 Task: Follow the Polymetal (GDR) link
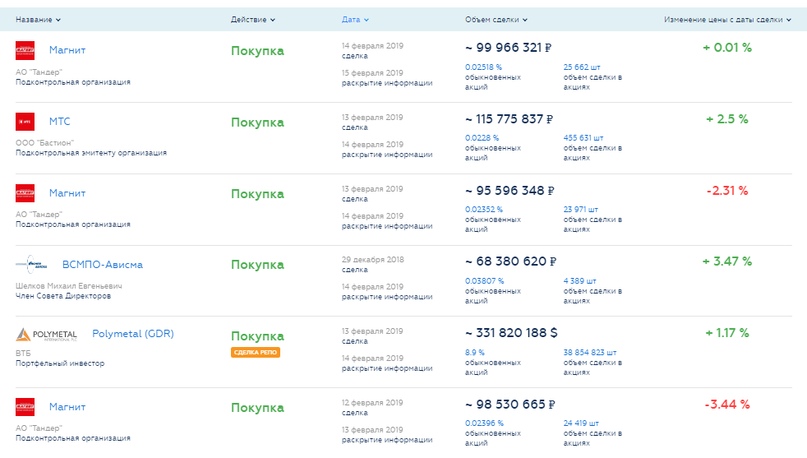point(132,334)
